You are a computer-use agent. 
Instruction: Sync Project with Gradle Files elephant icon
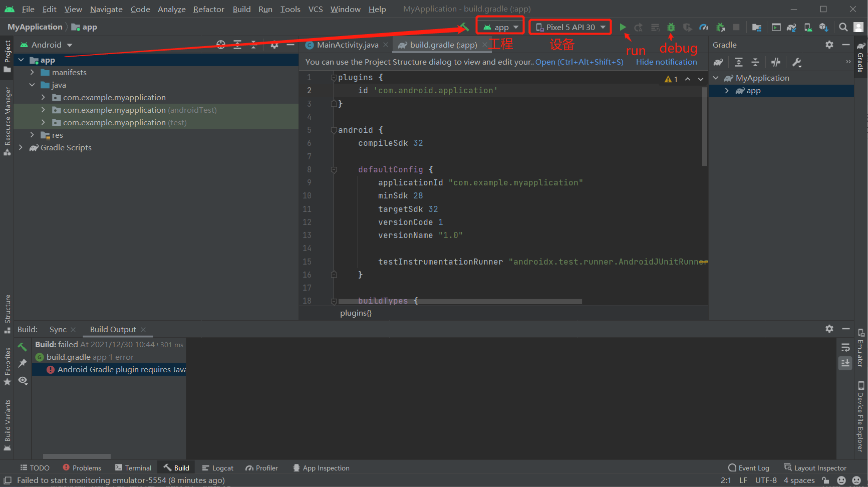coord(791,27)
